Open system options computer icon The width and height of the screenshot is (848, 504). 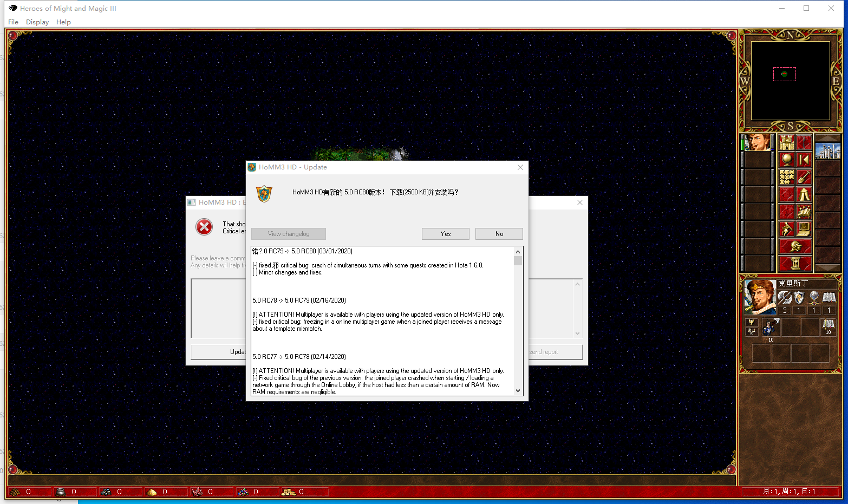[x=804, y=229]
